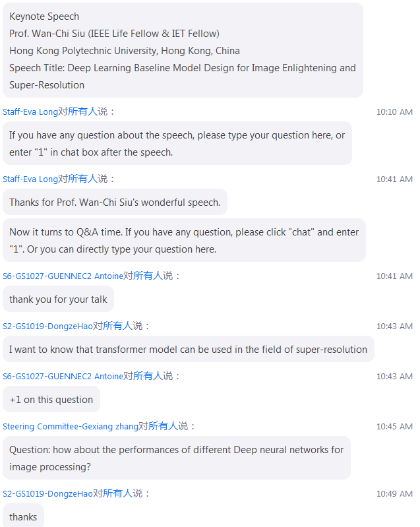The height and width of the screenshot is (527, 420).
Task: Click the 10:49 AM timestamp
Action: coord(394,494)
